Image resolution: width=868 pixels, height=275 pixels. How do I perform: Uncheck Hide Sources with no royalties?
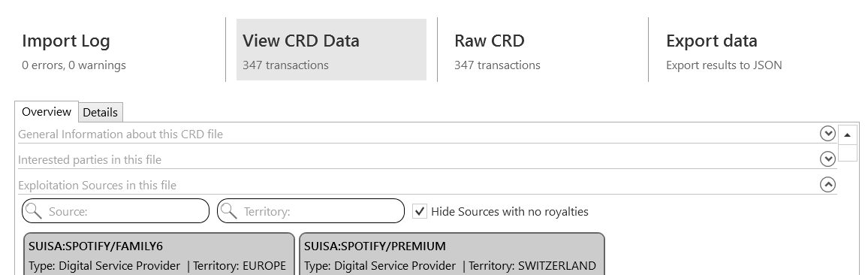click(420, 211)
